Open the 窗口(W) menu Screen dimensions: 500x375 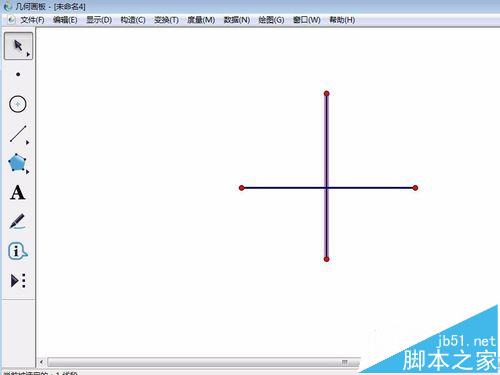tap(307, 20)
